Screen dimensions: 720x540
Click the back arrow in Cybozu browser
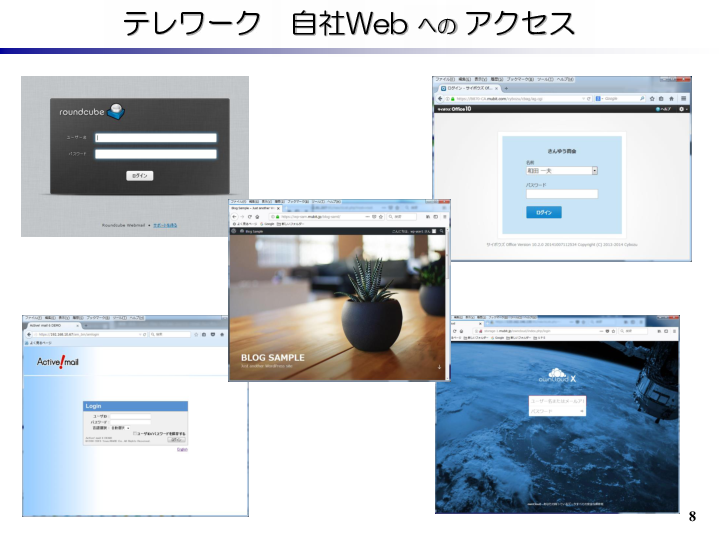[440, 99]
